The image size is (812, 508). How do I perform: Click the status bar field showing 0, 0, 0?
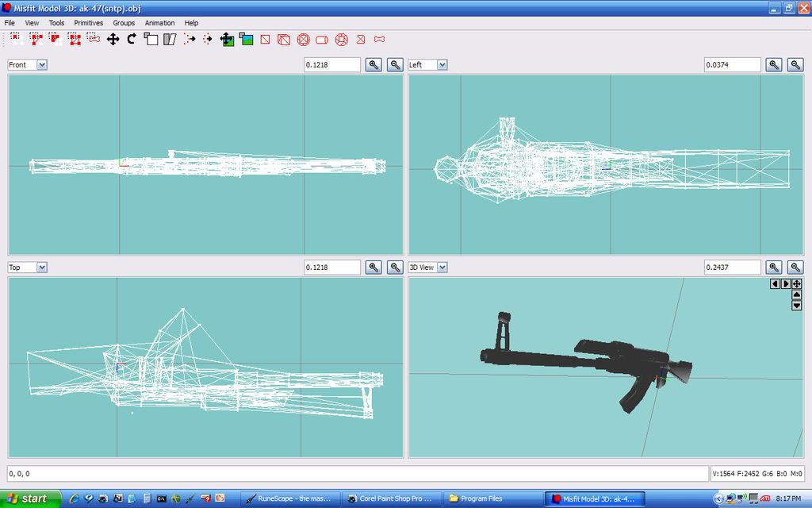coord(358,474)
